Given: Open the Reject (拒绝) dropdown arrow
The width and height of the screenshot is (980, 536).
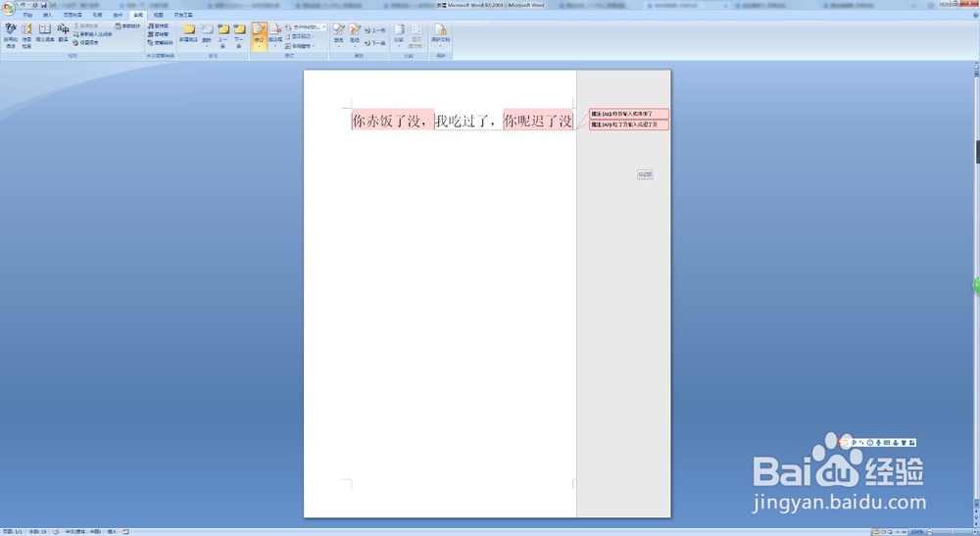Looking at the screenshot, I should (355, 47).
